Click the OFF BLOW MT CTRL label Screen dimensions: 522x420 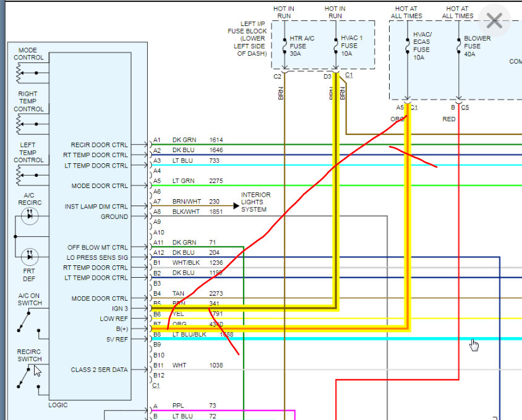coord(98,247)
